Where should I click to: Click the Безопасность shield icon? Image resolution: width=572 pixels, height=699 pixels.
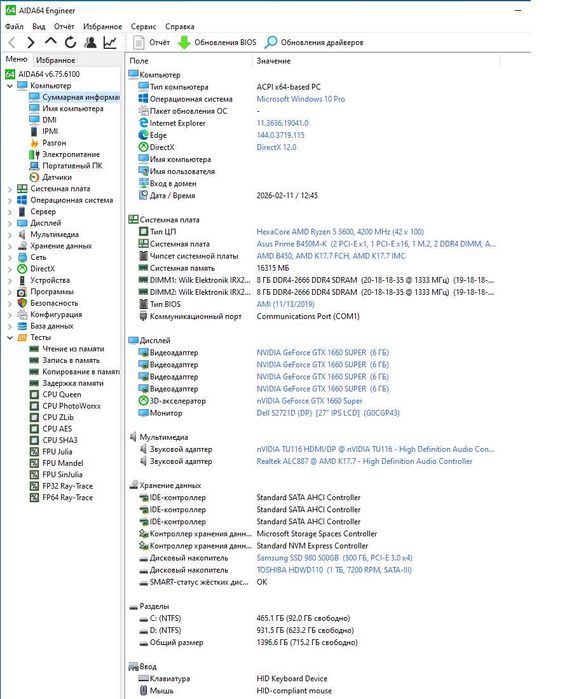(22, 303)
